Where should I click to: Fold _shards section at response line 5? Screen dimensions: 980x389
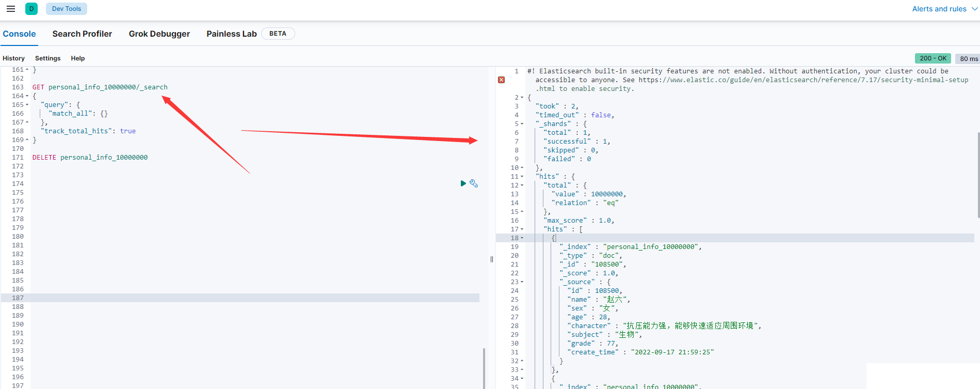click(522, 124)
